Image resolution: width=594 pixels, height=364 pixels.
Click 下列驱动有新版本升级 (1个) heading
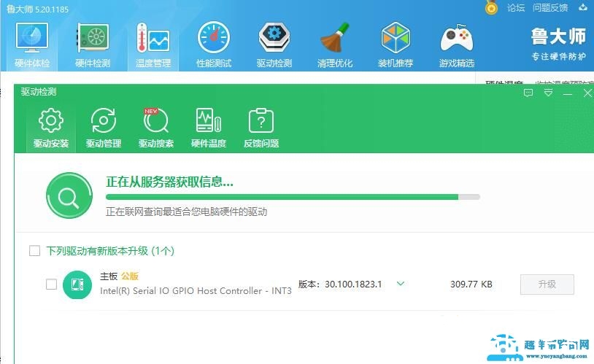click(110, 251)
